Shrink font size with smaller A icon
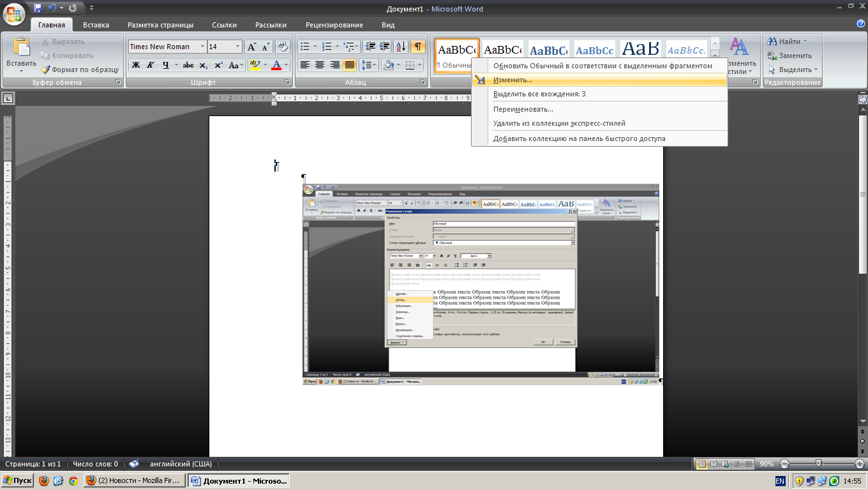 coord(266,47)
